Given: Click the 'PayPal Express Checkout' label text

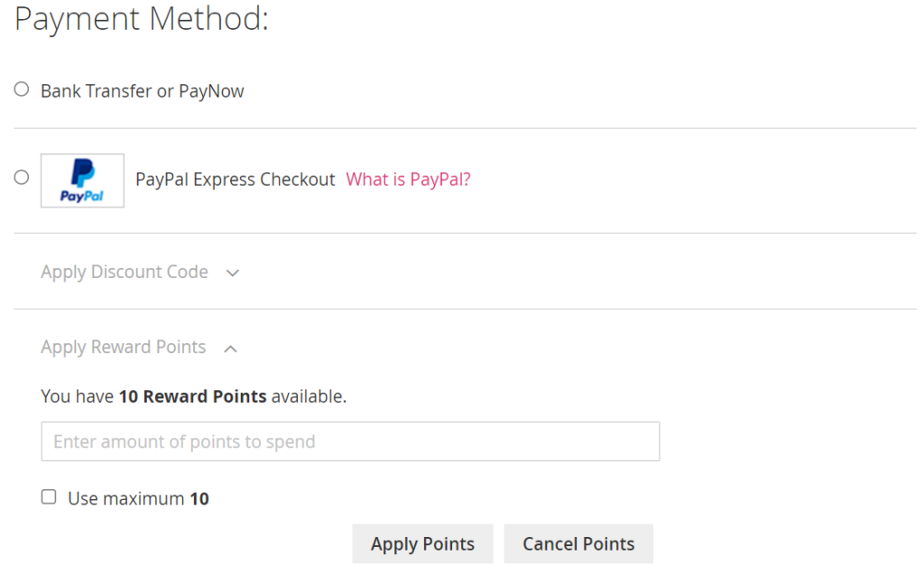Looking at the screenshot, I should [236, 180].
